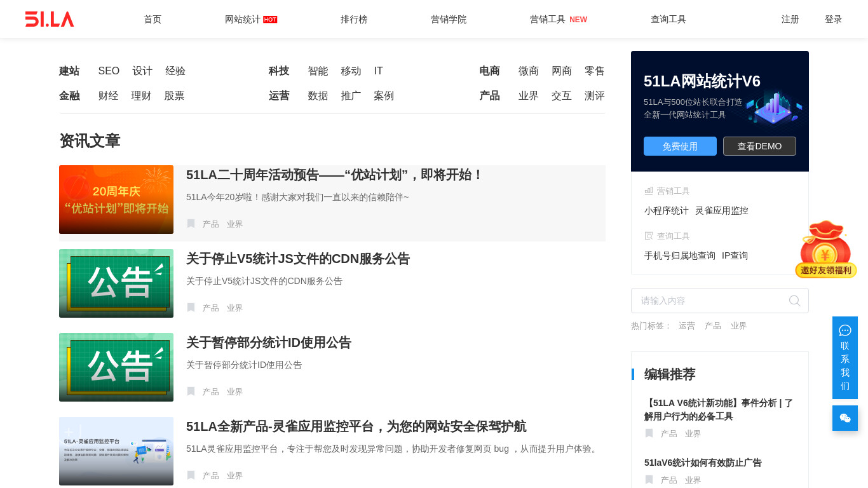Open 网站统计 HOT menu item
Screen dimensions: 868x488
click(251, 19)
